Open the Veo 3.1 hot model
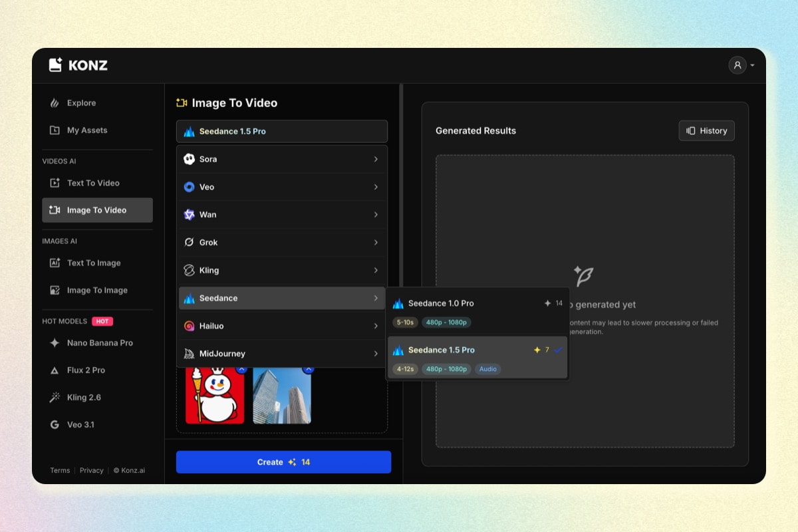Screen dimensions: 798x532 (97, 424)
